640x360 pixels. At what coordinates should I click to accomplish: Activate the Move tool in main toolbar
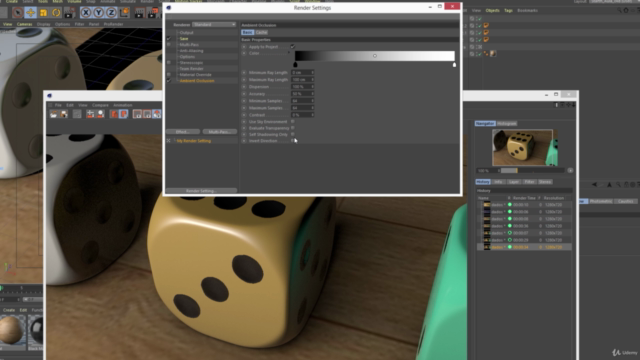click(31, 13)
